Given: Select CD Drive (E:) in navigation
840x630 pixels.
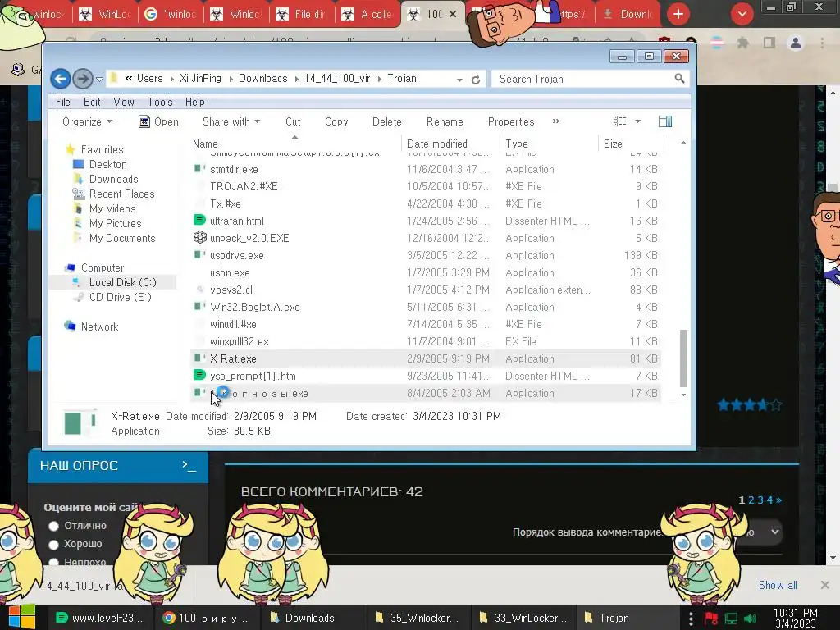Looking at the screenshot, I should pyautogui.click(x=120, y=297).
